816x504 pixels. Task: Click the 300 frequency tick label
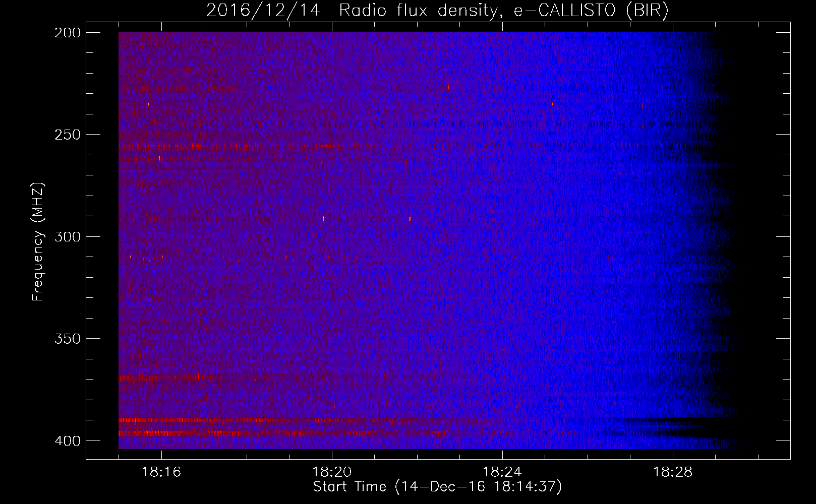coord(67,237)
